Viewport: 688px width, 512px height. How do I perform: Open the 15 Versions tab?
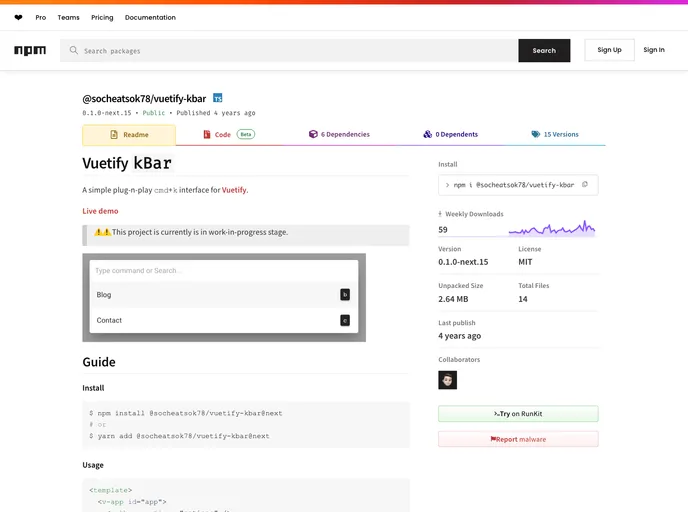point(555,134)
